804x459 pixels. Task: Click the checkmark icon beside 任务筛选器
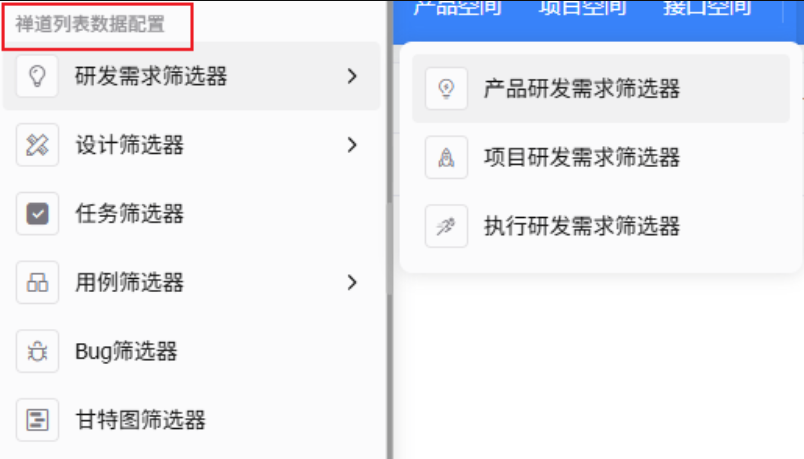click(x=37, y=213)
